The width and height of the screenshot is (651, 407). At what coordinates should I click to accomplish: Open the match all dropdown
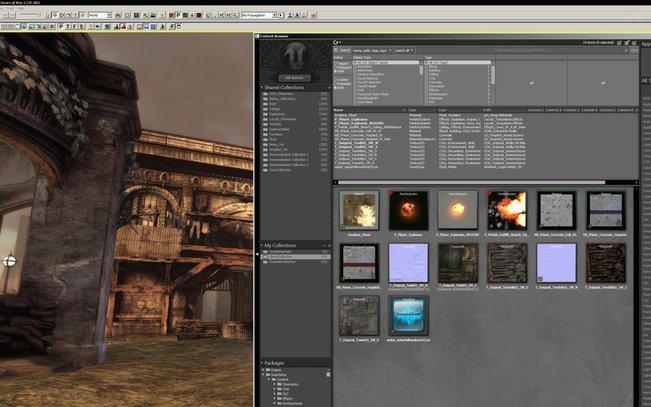[404, 50]
